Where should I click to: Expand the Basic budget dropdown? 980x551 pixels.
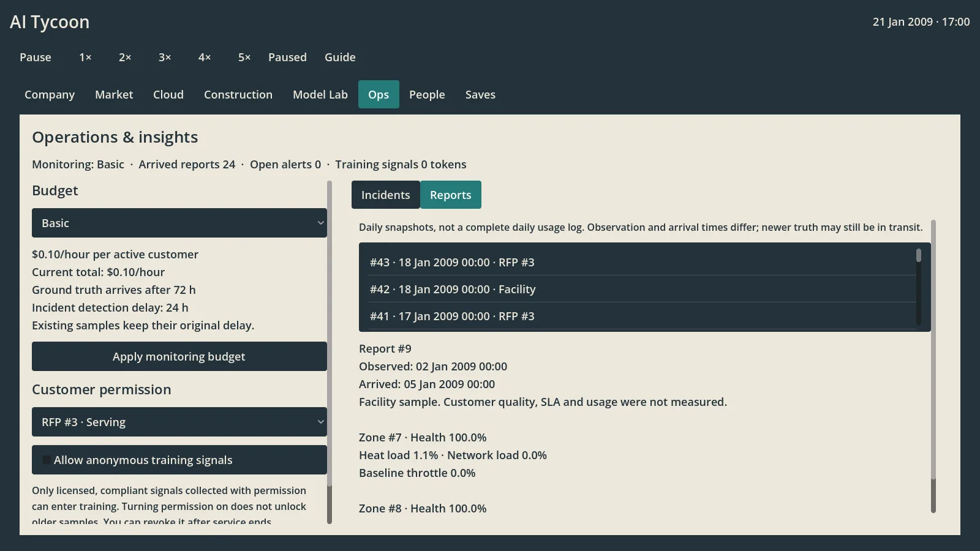point(179,223)
